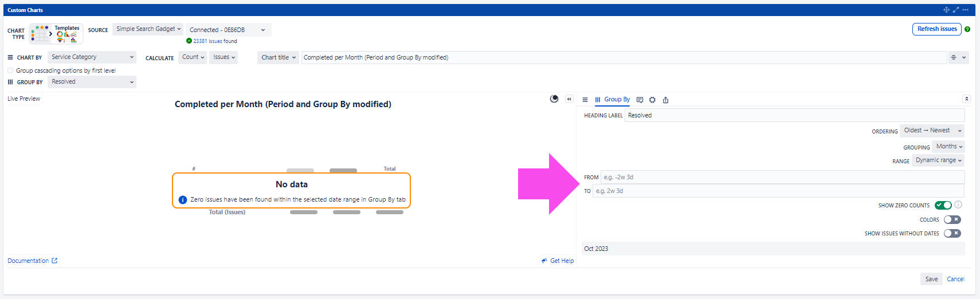Collapse editor with double-up chevron icon
The image size is (980, 299).
coord(966,99)
